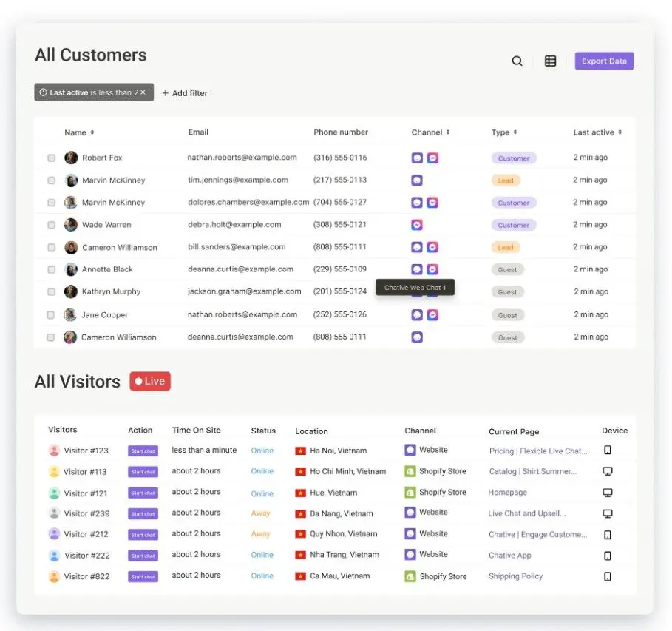Click the desktop device icon for Visitor #121
Screen dimensions: 672x631
607,493
